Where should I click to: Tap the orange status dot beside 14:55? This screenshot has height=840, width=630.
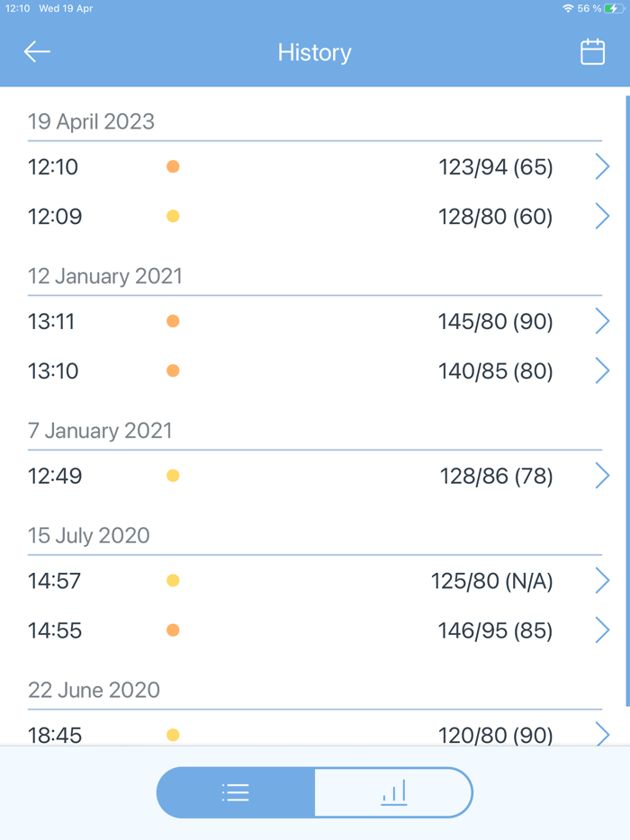(x=172, y=630)
